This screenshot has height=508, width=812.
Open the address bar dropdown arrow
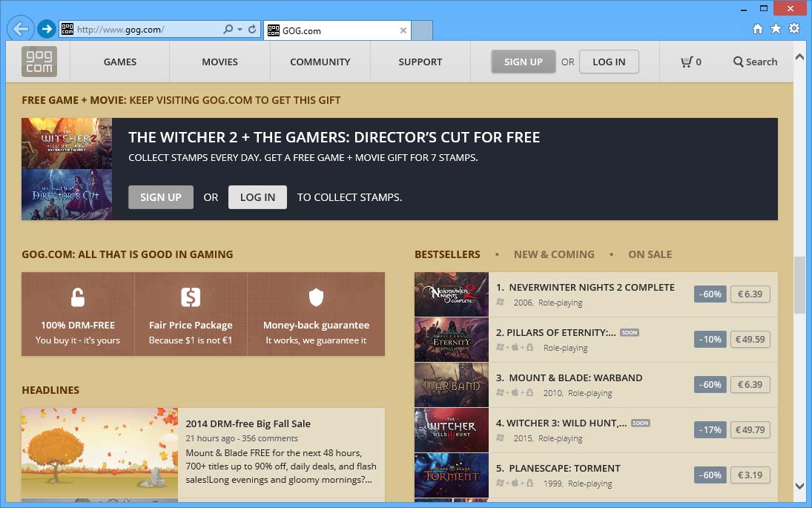pyautogui.click(x=240, y=30)
